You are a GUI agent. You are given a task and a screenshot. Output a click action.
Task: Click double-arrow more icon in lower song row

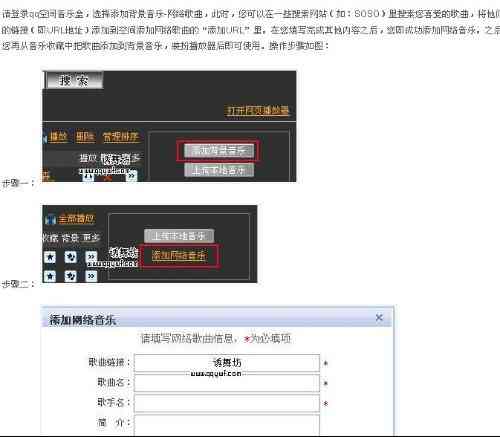91,276
